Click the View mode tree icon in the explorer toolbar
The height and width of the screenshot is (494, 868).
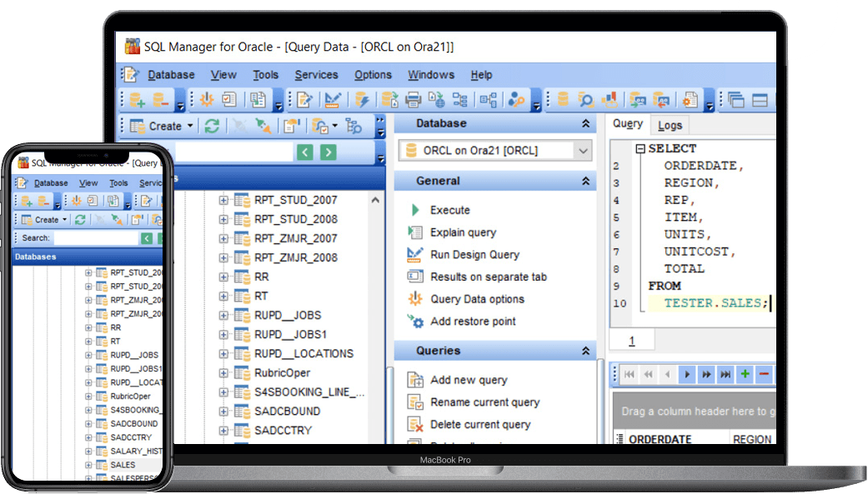point(354,126)
